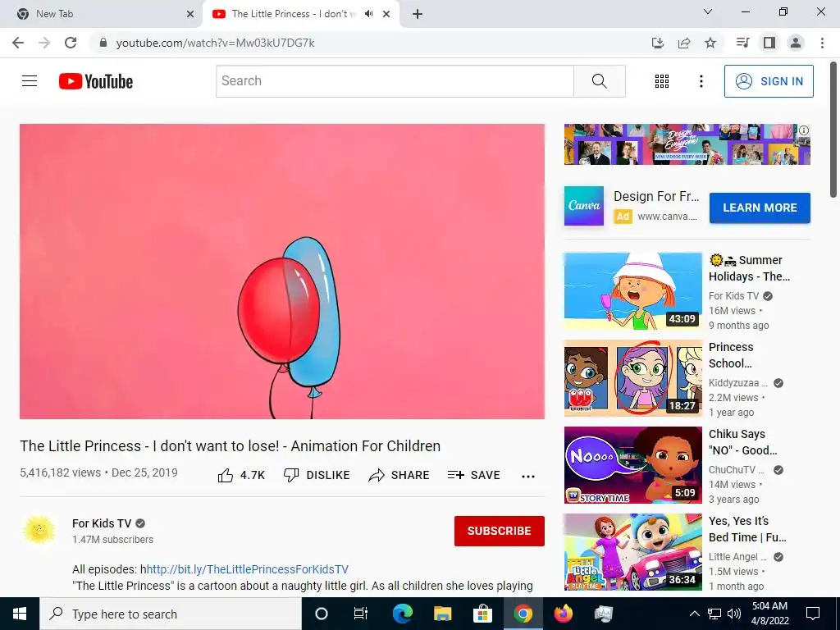Click the ad info icon on Canva banner
The height and width of the screenshot is (630, 840).
click(x=804, y=130)
